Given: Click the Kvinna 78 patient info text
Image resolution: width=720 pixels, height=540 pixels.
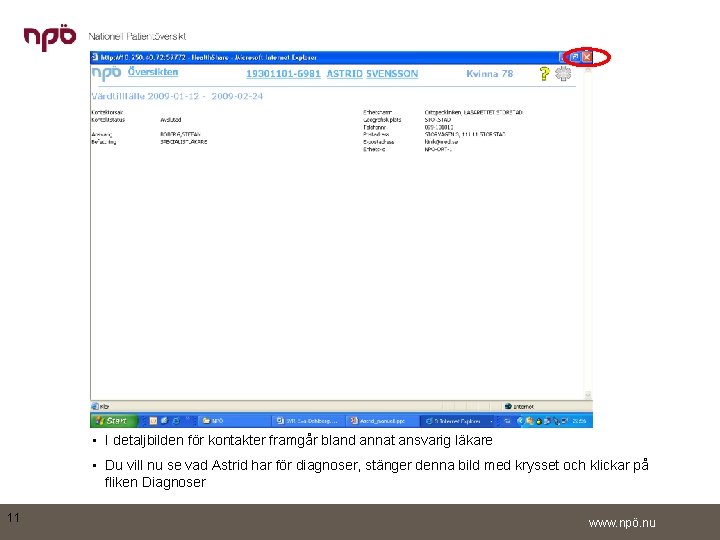Looking at the screenshot, I should click(x=489, y=73).
